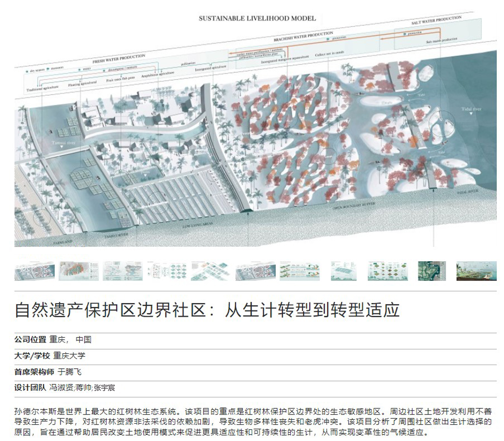The width and height of the screenshot is (504, 441).
Task: Select the third gallery thumbnail
Action: 123,271
